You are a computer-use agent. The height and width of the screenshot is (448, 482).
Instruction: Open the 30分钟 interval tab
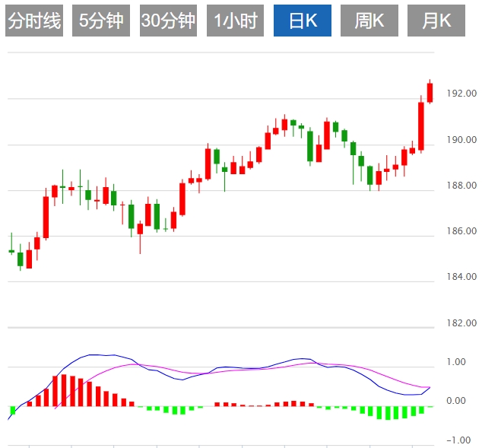point(168,21)
